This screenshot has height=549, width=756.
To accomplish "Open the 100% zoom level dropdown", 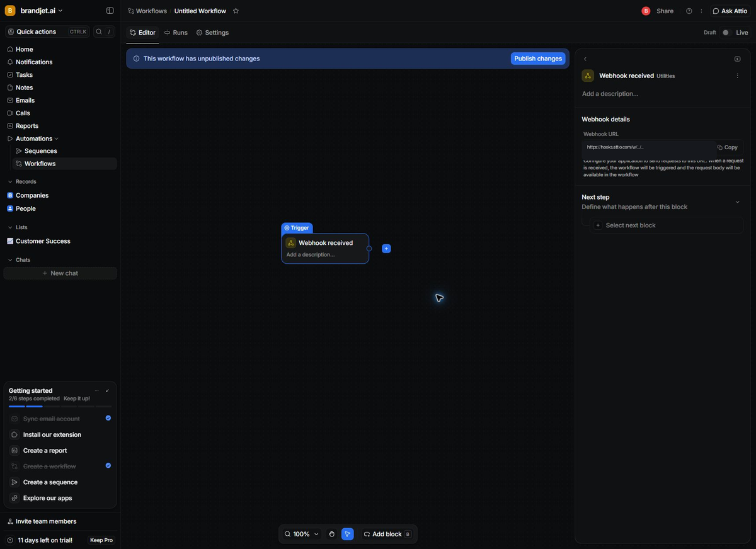I will pyautogui.click(x=302, y=534).
